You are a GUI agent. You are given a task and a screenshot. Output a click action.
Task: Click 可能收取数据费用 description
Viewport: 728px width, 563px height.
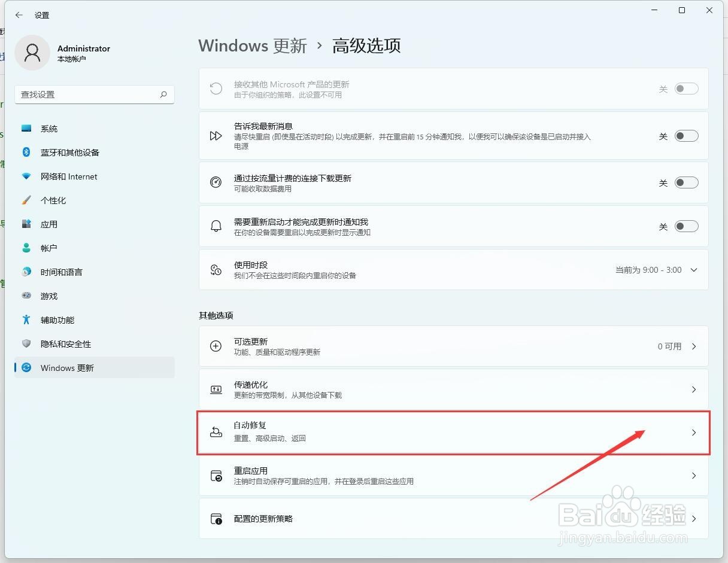262,189
